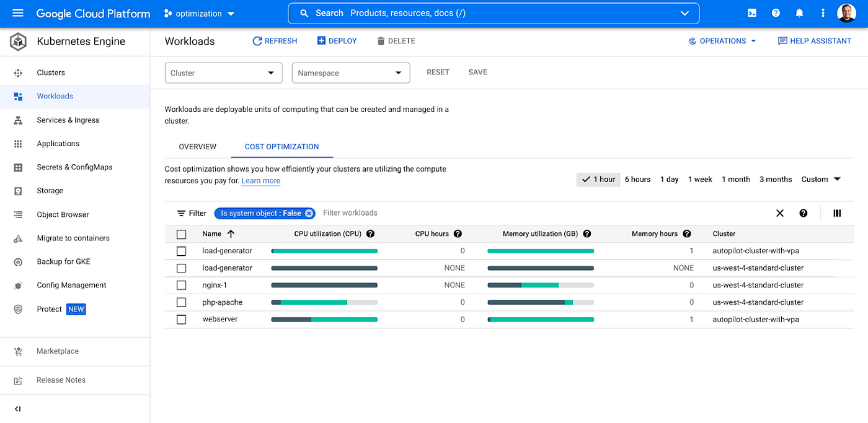Screen dimensions: 868x423
Task: Click the Storage sidebar icon
Action: click(x=18, y=191)
